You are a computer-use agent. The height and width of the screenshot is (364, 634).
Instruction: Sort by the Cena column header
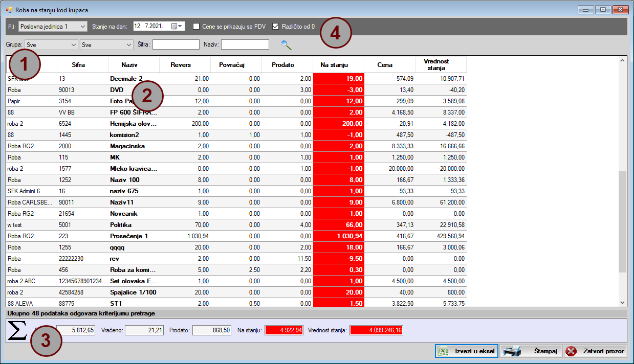point(389,65)
